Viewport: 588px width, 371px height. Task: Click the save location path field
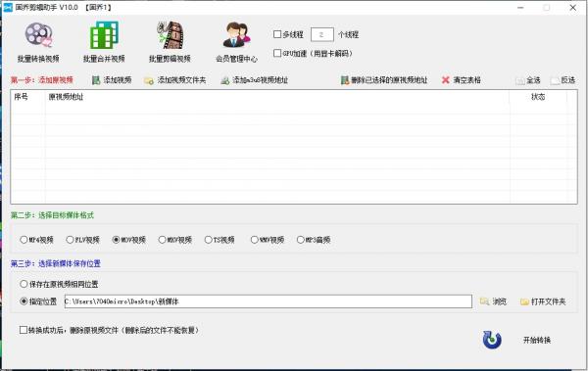pos(269,301)
